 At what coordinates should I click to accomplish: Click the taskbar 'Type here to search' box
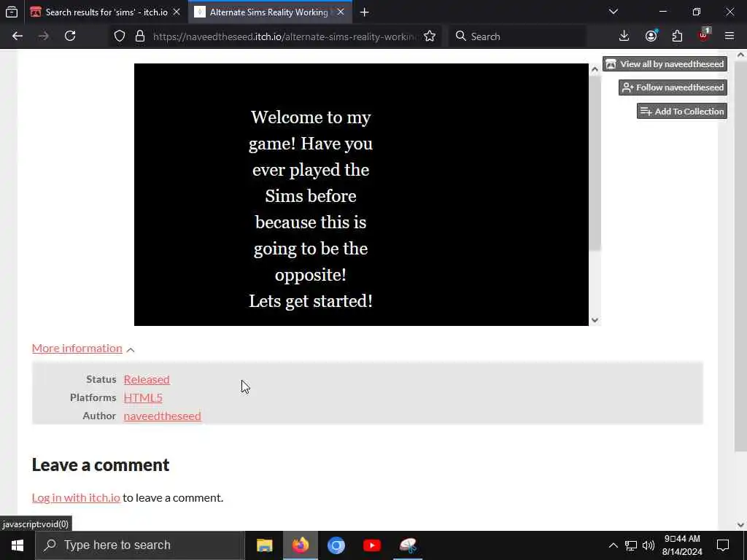tap(139, 545)
